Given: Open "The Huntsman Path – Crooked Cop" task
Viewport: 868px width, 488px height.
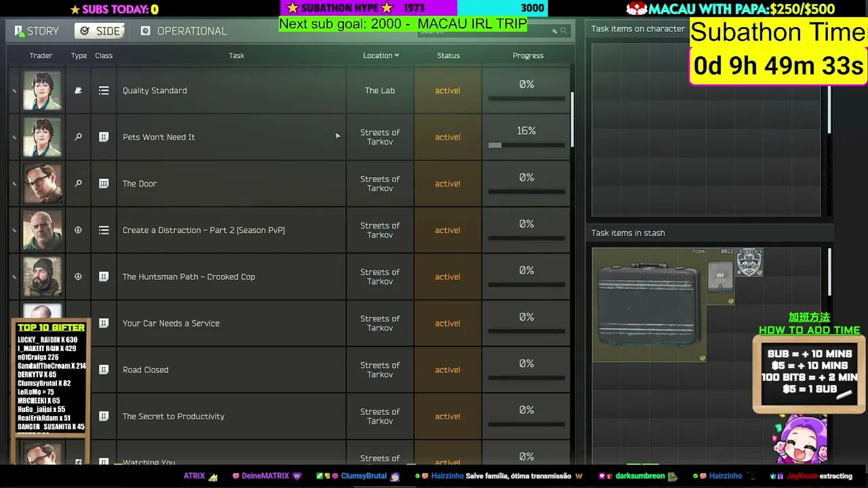Looking at the screenshot, I should click(189, 277).
